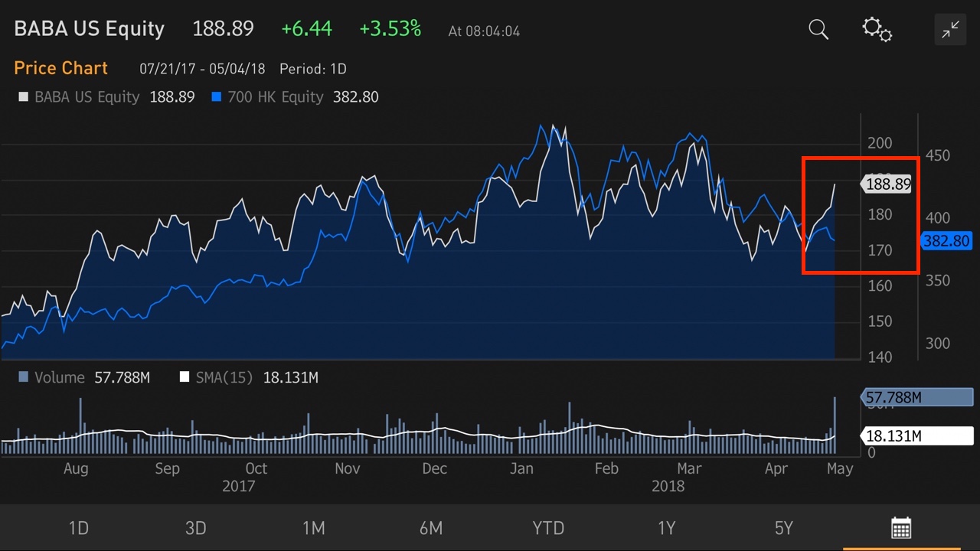Switch to the 1M time range
The height and width of the screenshot is (551, 980).
click(x=313, y=528)
